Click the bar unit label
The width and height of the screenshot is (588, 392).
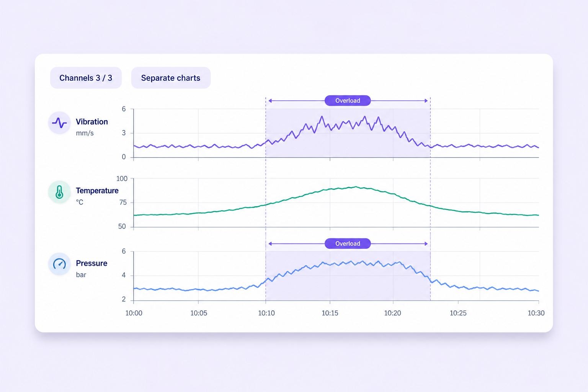pyautogui.click(x=81, y=275)
